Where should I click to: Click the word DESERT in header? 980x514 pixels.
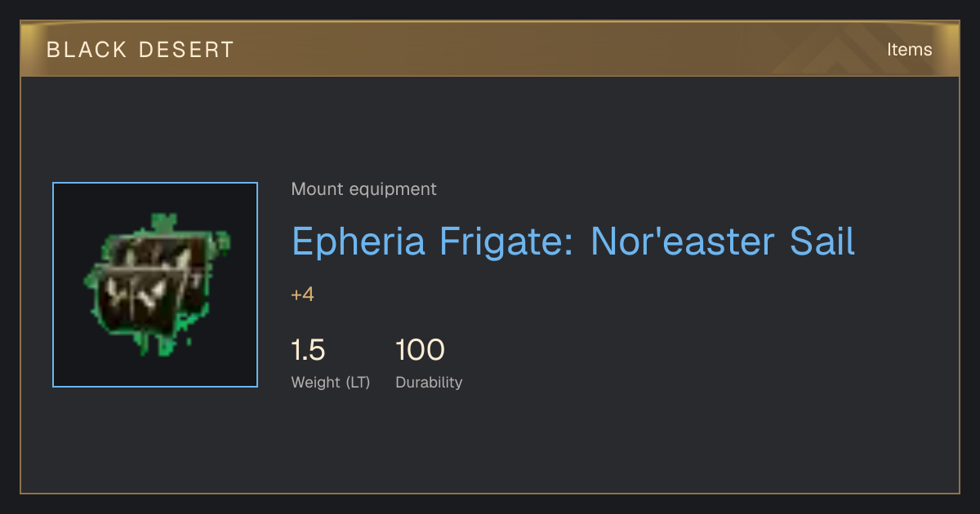[187, 50]
